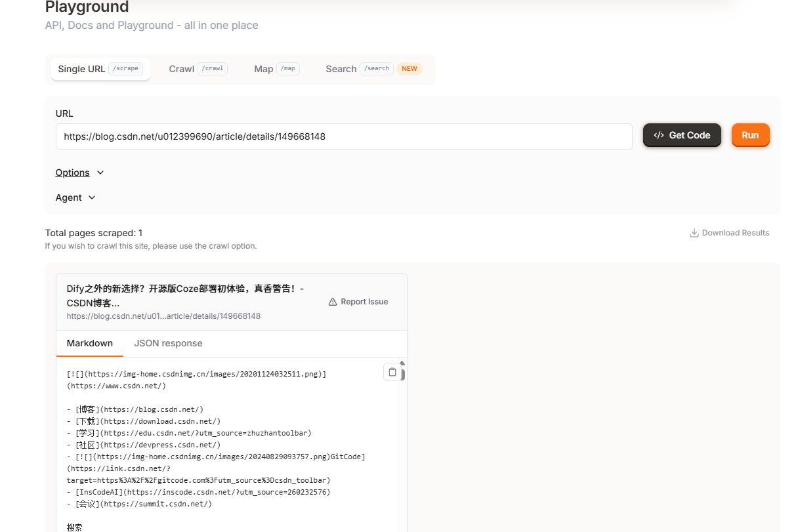Switch to Single URL mode
The height and width of the screenshot is (532, 798).
[x=100, y=69]
